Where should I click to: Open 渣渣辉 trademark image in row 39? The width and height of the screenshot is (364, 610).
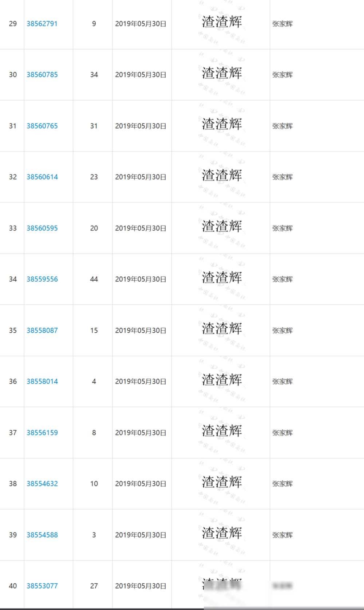pos(222,534)
